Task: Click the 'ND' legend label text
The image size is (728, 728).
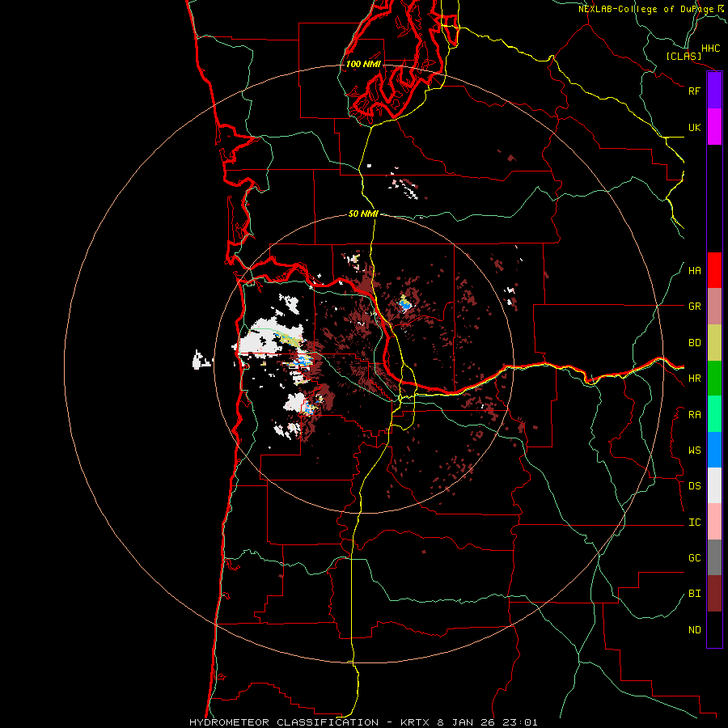Action: click(x=694, y=630)
